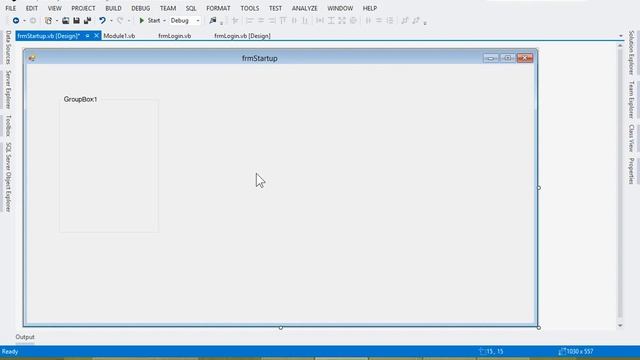Open the EDIT menu

[x=32, y=8]
